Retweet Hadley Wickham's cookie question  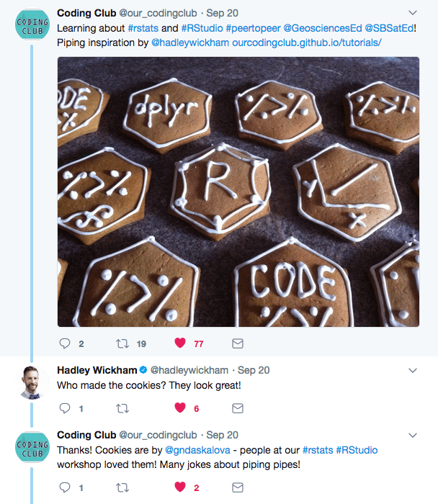point(122,408)
